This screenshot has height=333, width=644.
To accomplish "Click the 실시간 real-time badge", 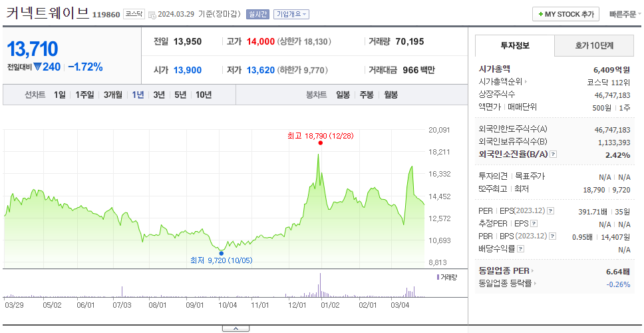I will [257, 15].
